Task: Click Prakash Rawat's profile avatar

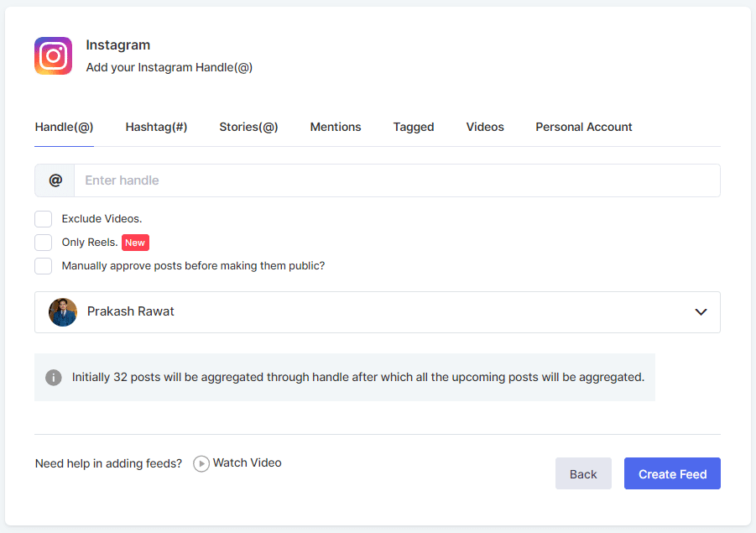Action: (x=63, y=312)
